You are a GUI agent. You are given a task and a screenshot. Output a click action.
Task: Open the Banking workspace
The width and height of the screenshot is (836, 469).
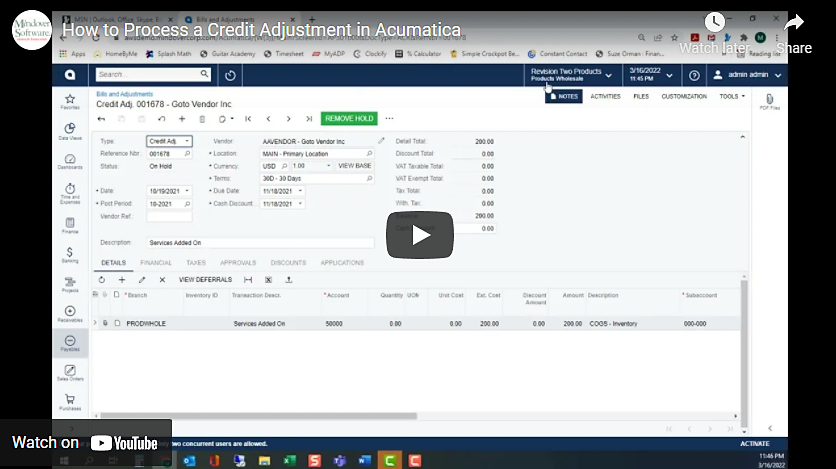(x=70, y=255)
